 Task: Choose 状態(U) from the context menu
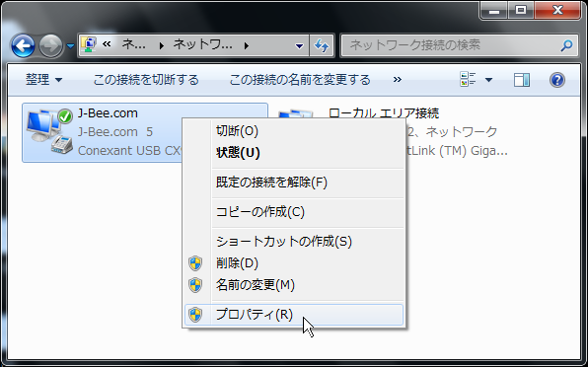point(293,153)
